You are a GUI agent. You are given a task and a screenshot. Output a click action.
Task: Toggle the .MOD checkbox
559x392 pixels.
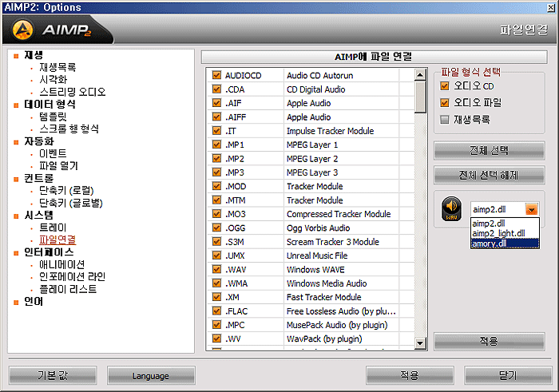coord(216,186)
